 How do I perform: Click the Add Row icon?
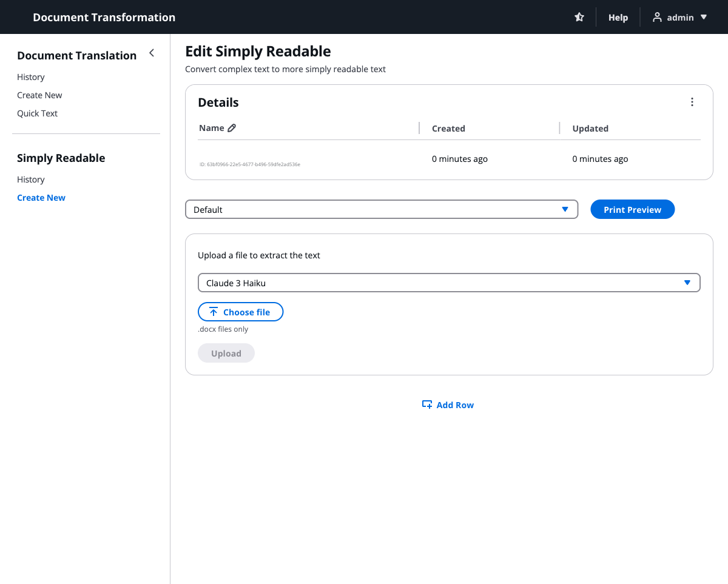pos(427,404)
